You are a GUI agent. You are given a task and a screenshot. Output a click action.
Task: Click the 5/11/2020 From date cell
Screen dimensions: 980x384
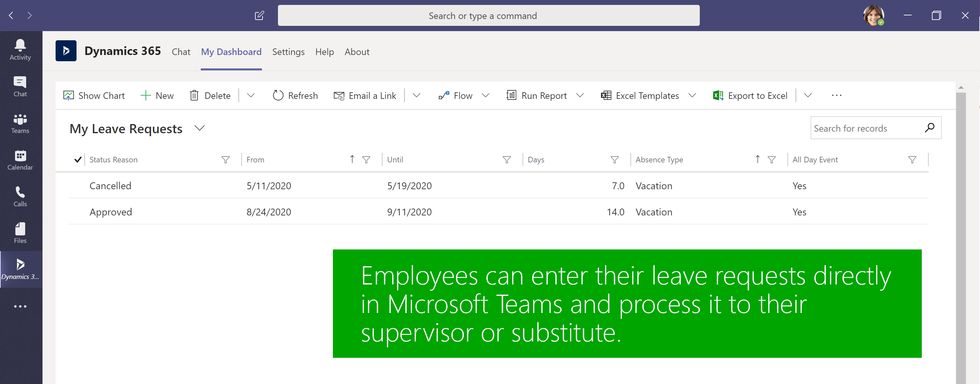pos(268,186)
